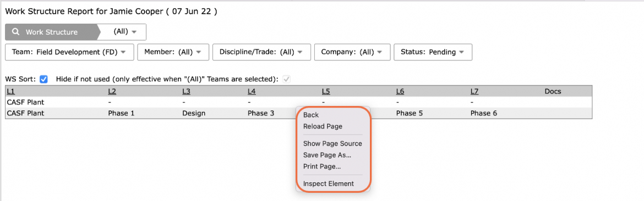Sort by the L4 column header
The image size is (644, 201).
[252, 91]
